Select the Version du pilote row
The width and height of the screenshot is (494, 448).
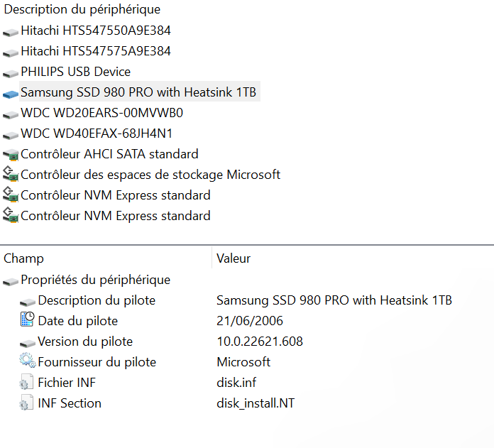click(85, 342)
